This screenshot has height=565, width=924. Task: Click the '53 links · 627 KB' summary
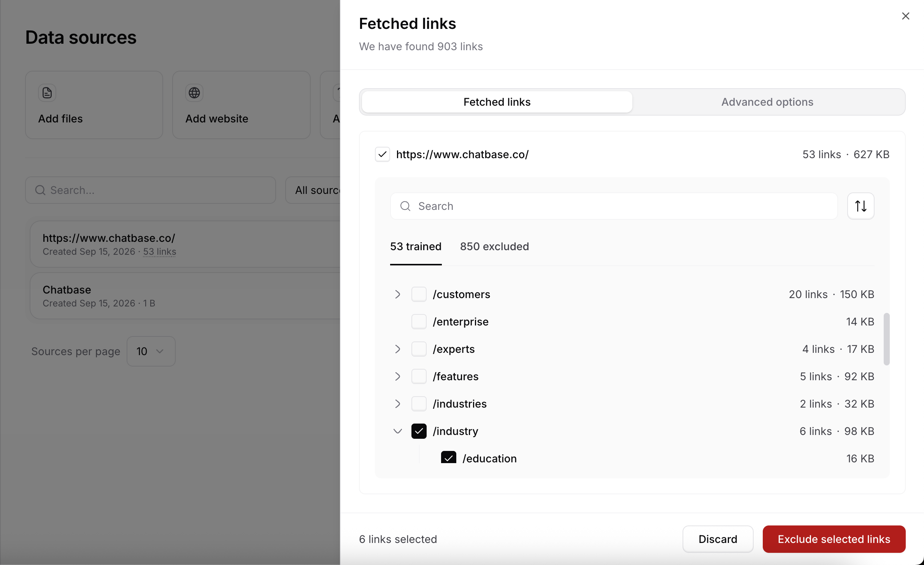click(x=846, y=154)
